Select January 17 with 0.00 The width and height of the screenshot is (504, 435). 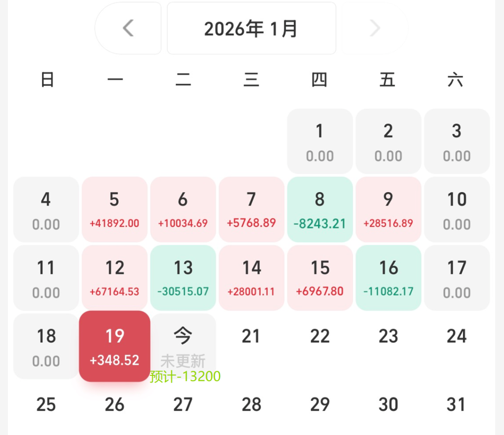[457, 278]
